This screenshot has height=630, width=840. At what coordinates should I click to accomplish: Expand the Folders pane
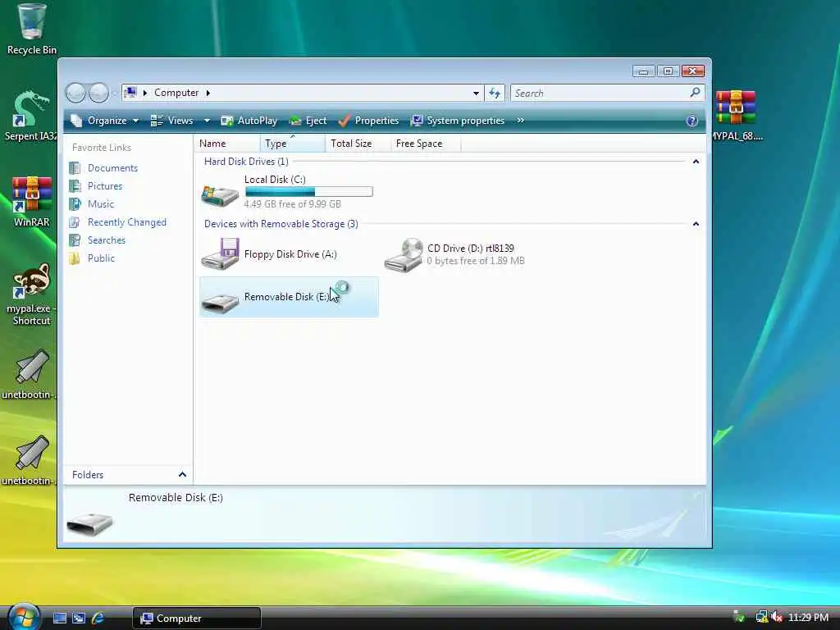point(182,475)
